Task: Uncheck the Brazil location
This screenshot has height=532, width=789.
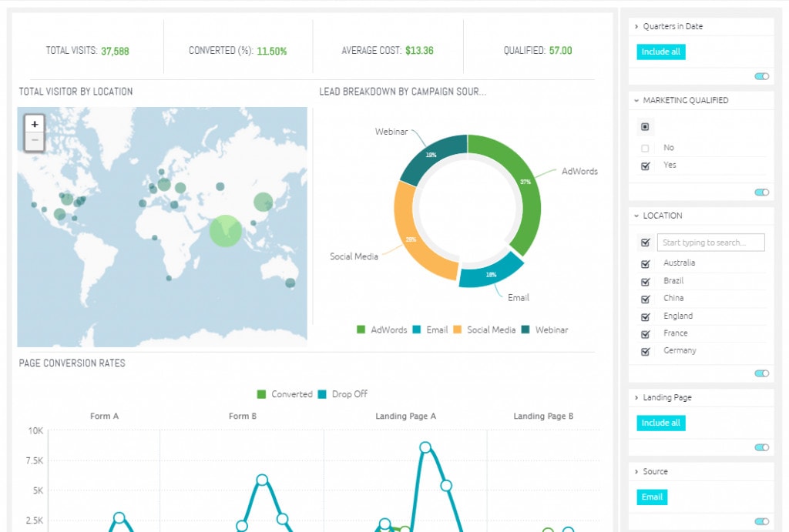Action: 646,282
